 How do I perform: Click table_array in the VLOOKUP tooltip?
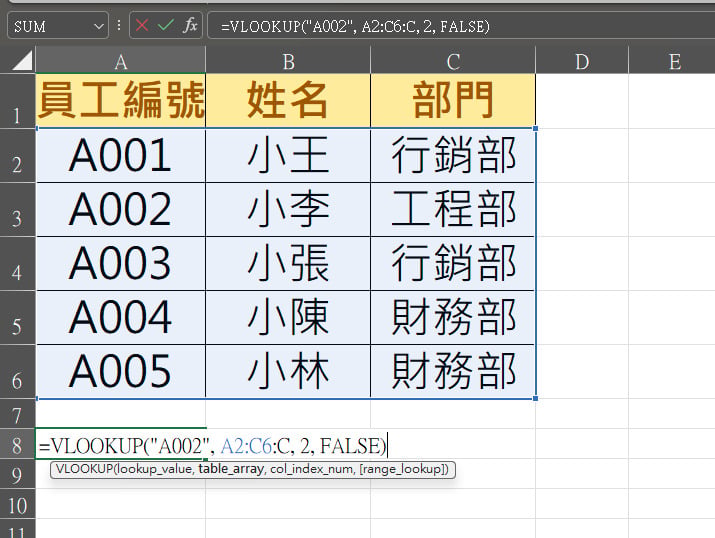tap(231, 469)
